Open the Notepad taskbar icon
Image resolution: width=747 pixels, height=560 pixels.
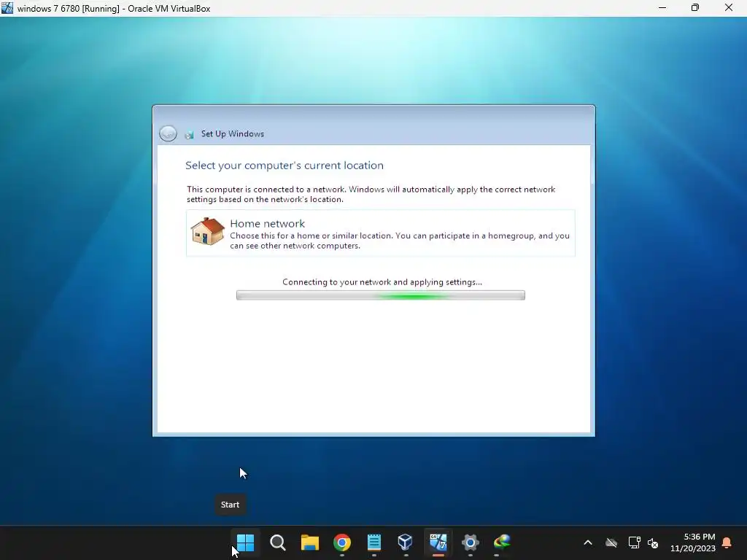tap(374, 542)
